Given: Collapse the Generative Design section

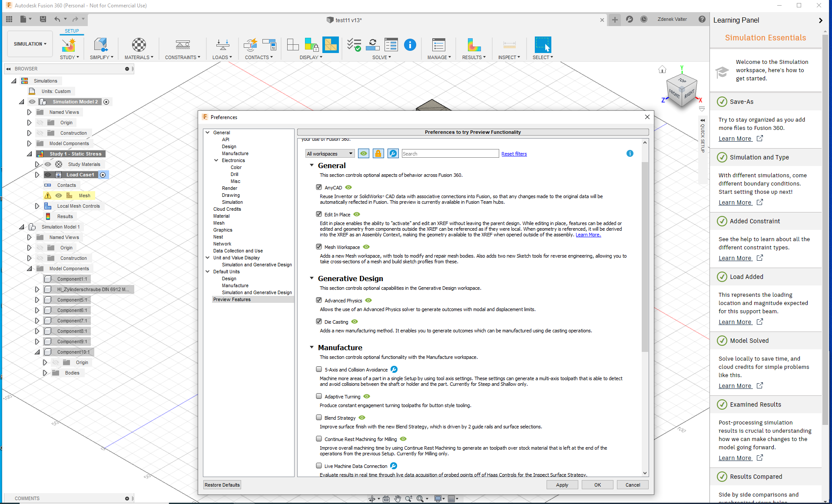Looking at the screenshot, I should tap(312, 278).
